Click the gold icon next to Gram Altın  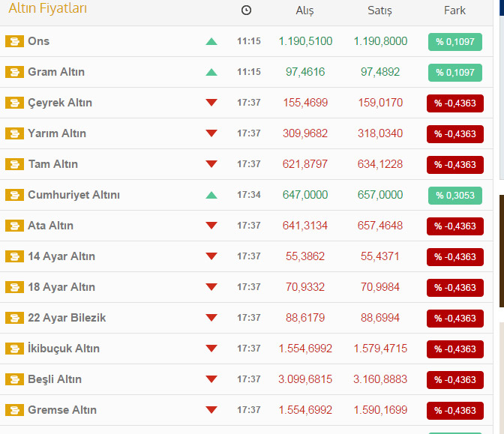point(14,72)
